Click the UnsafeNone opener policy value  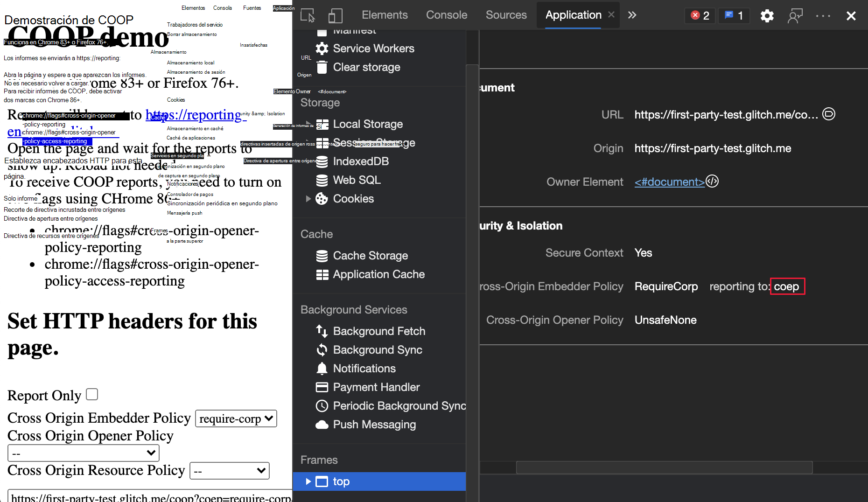point(665,320)
